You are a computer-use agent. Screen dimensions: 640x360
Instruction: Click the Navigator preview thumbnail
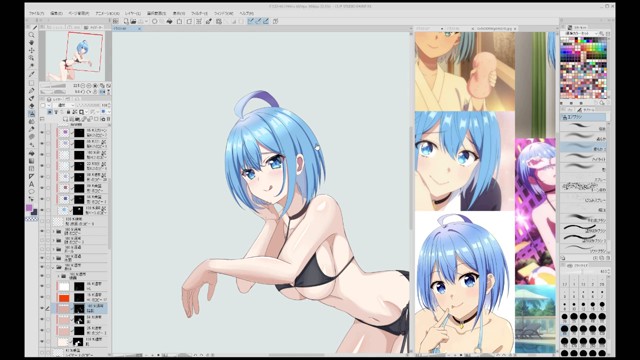coord(75,56)
